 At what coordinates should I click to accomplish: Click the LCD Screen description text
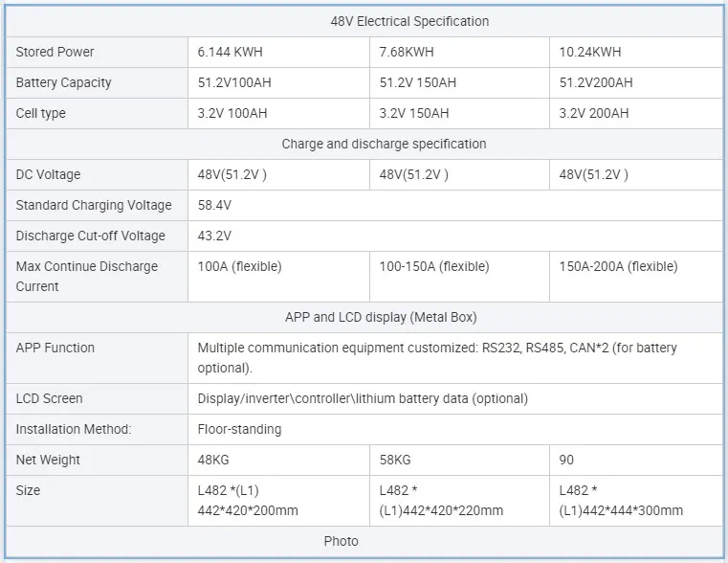coord(362,398)
